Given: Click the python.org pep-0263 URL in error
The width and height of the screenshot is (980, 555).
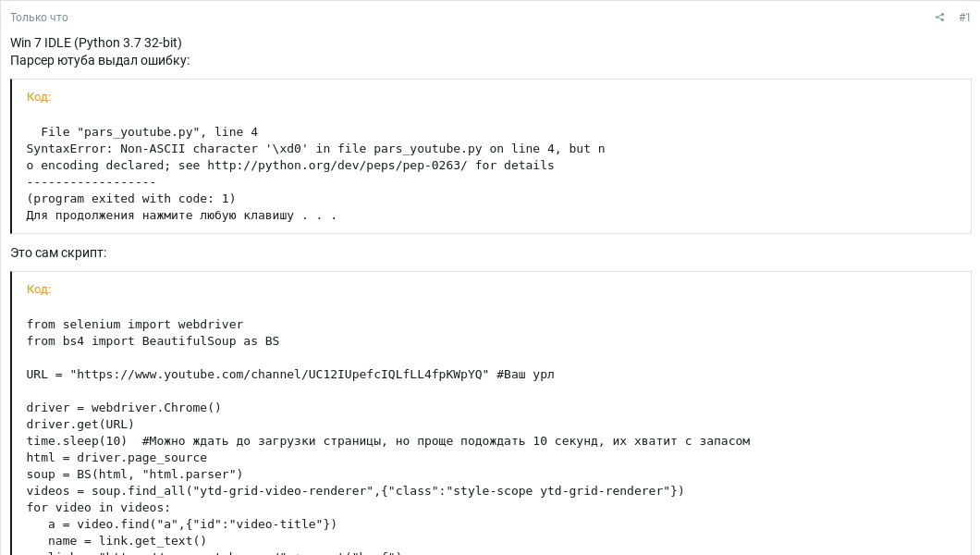Looking at the screenshot, I should [x=337, y=166].
